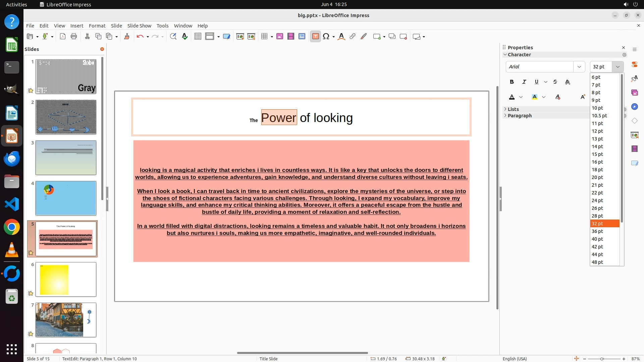Open the Slide Show menu

click(x=139, y=26)
